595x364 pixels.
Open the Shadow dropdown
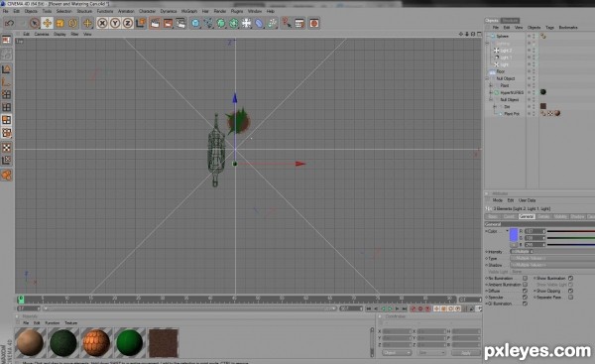pyautogui.click(x=552, y=265)
